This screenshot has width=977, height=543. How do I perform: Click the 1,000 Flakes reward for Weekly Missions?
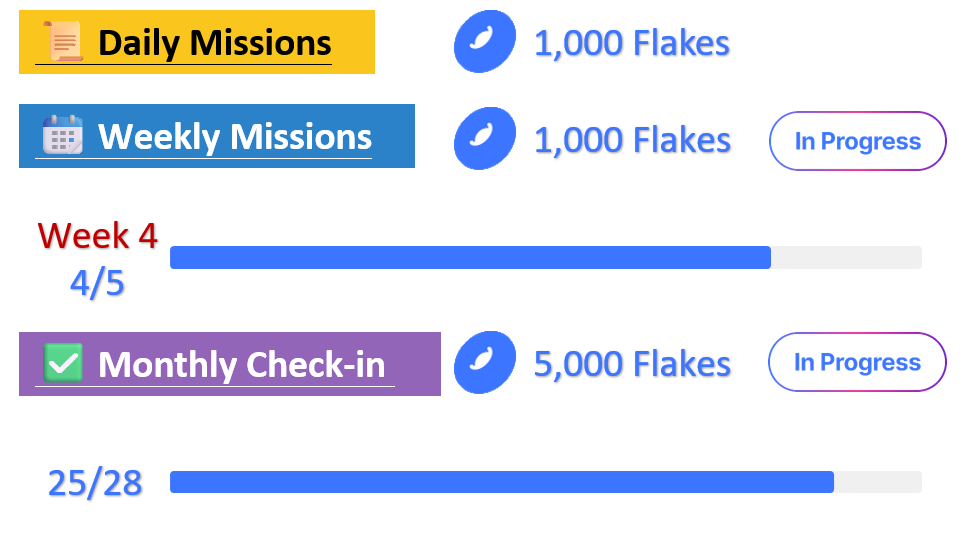pos(632,140)
